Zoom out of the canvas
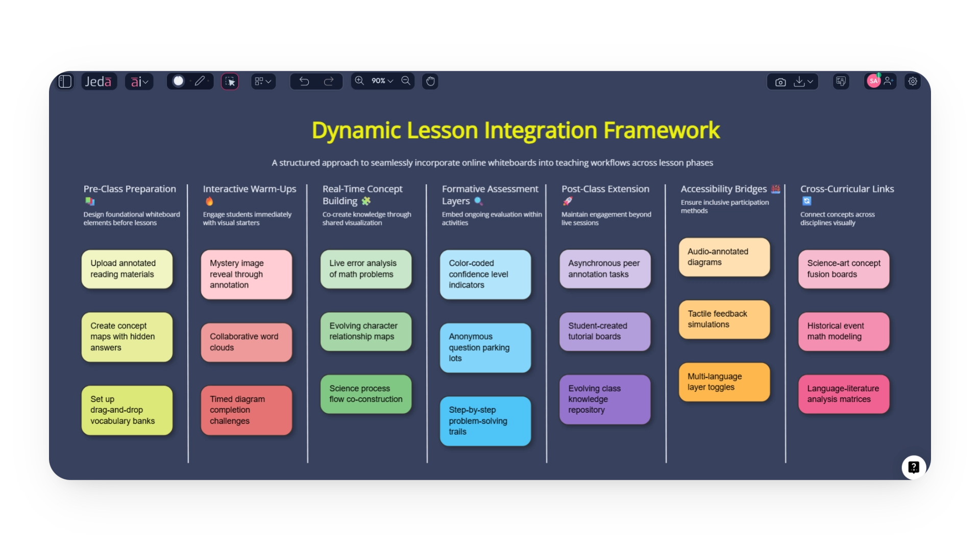 (x=406, y=81)
